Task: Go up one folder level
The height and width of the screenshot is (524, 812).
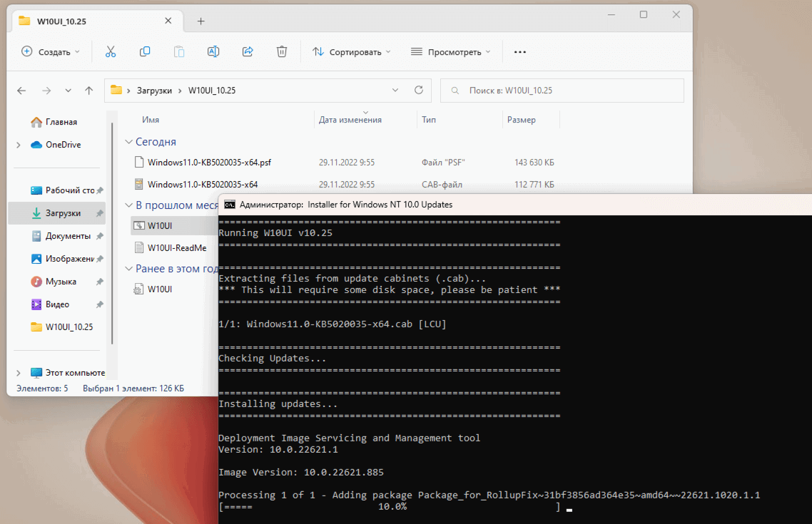Action: click(x=89, y=91)
